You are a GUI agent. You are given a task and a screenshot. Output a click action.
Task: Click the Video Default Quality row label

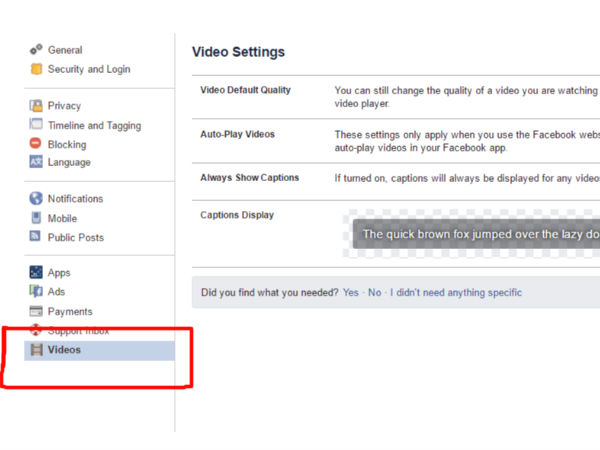(x=245, y=90)
